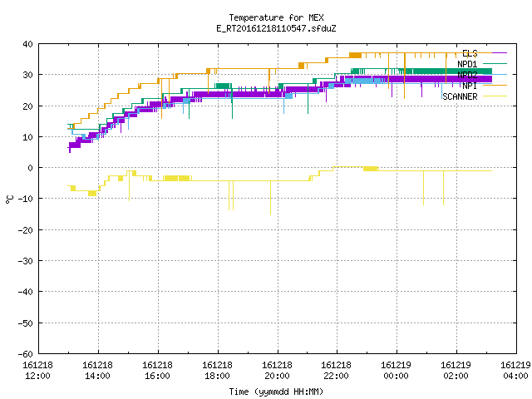Click the filename E_RT20161218110547.sfduZ subtitle
Screen dimensions: 532x399
coord(276,28)
